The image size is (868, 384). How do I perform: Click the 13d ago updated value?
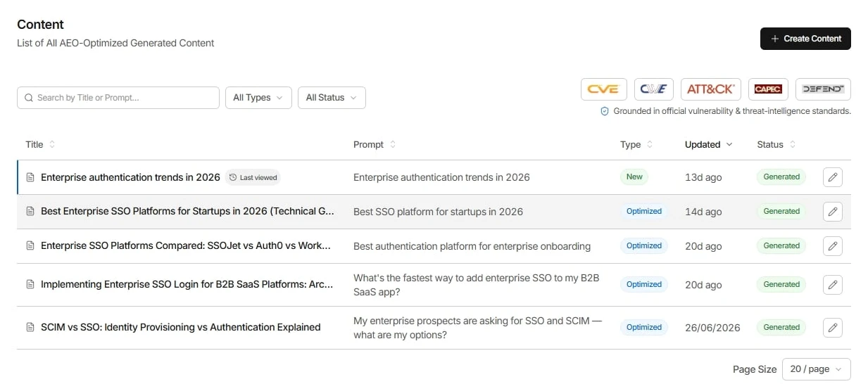click(x=703, y=177)
